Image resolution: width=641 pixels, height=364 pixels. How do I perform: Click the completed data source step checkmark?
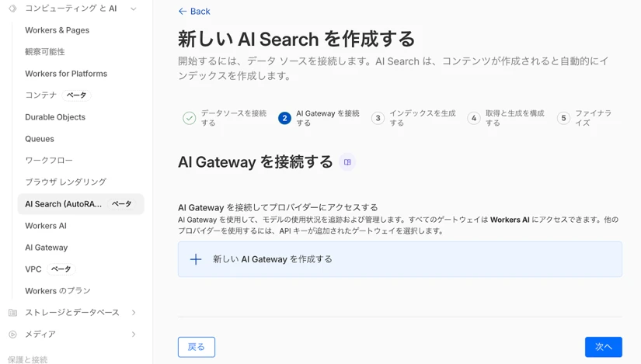[189, 118]
